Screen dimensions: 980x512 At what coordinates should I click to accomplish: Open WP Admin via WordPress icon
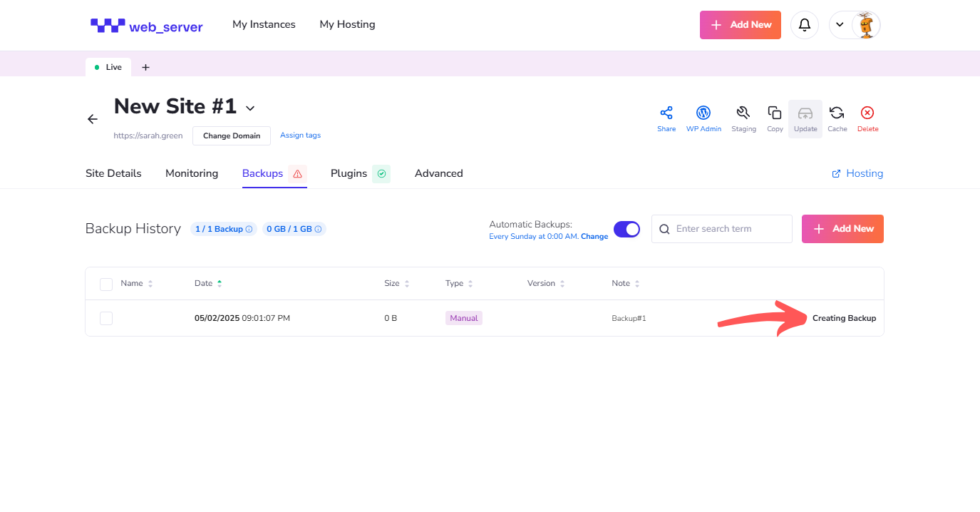703,113
